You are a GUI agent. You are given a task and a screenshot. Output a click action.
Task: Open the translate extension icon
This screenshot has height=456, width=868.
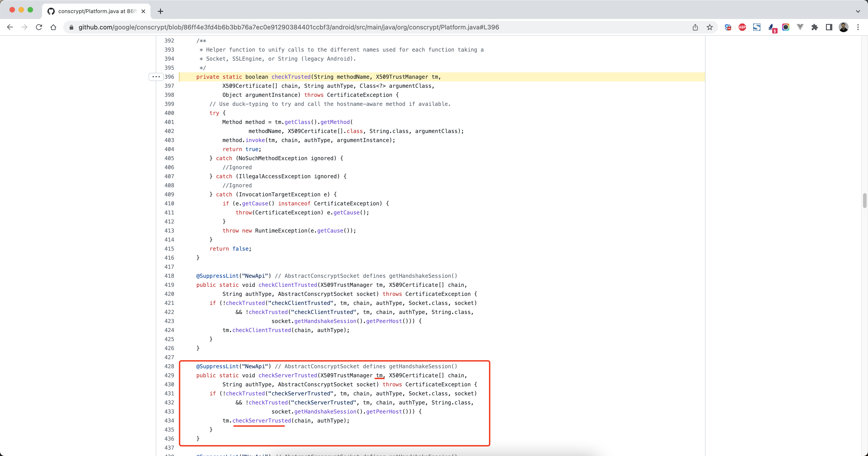727,27
